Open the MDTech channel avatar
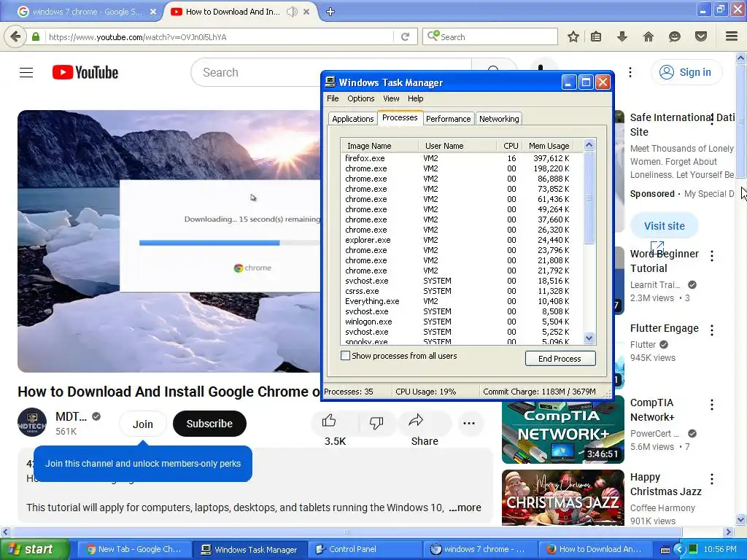This screenshot has height=560, width=747. click(x=32, y=422)
